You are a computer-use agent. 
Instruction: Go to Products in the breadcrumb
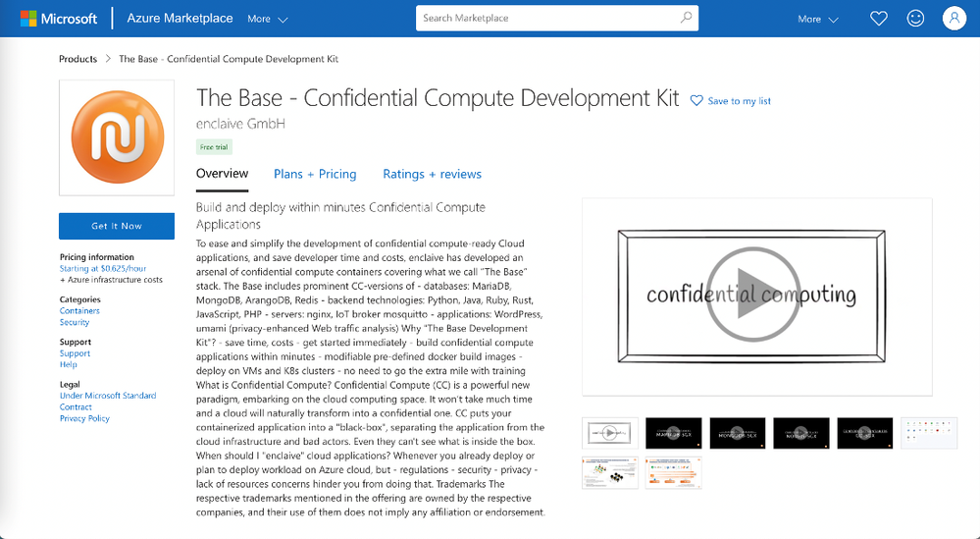click(x=78, y=59)
